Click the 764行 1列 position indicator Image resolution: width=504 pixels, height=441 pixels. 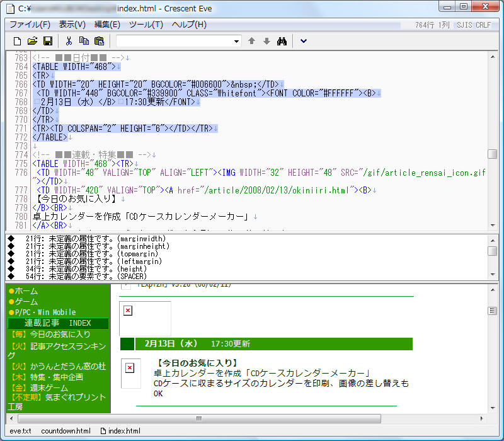[x=432, y=25]
